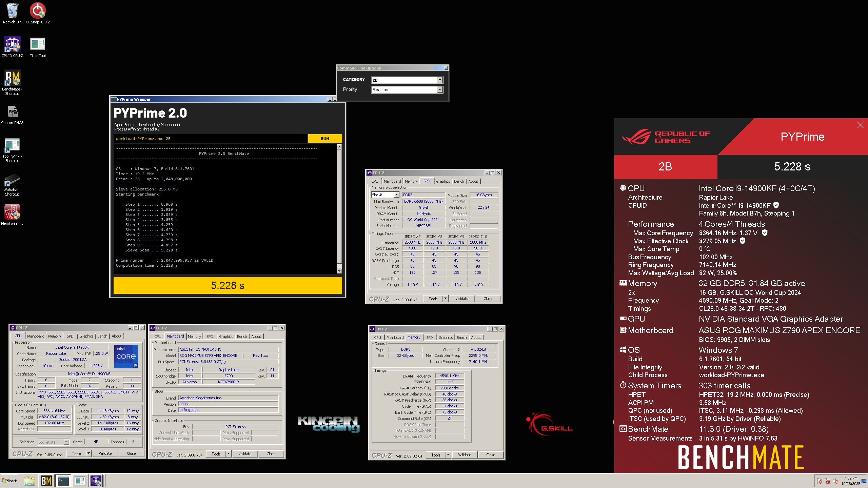The height and width of the screenshot is (488, 868).
Task: Click Close in the Memory CPU-Z window
Action: coord(491,455)
